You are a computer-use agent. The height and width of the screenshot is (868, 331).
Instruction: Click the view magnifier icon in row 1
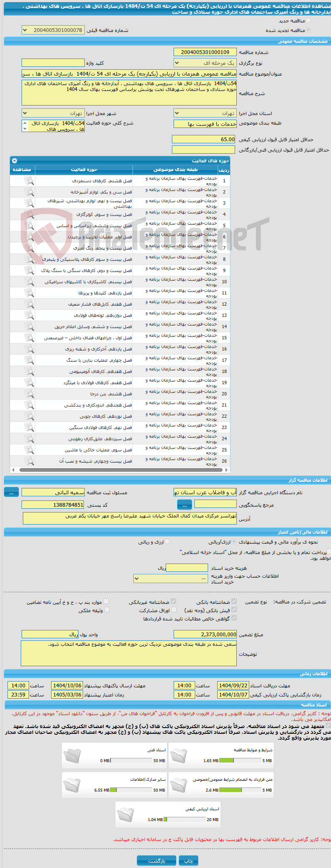(29, 180)
